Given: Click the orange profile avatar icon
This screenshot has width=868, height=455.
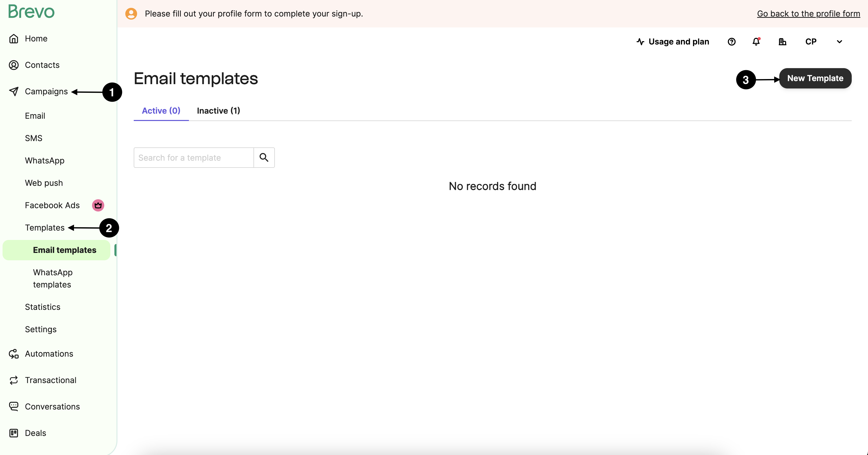Looking at the screenshot, I should pyautogui.click(x=131, y=14).
